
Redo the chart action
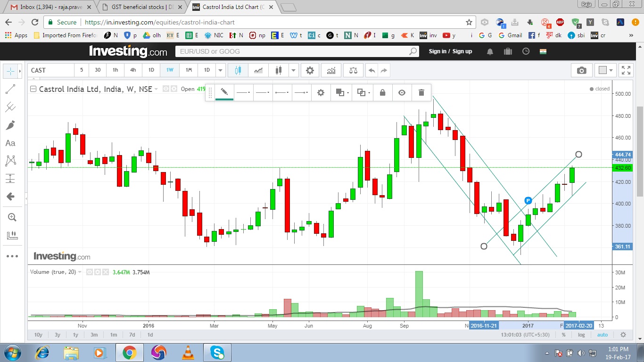click(384, 70)
